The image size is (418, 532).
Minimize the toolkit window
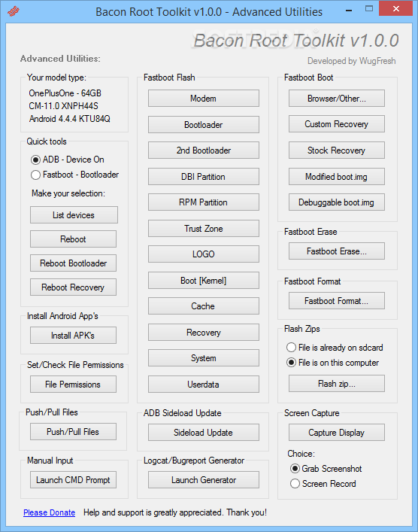(x=349, y=9)
